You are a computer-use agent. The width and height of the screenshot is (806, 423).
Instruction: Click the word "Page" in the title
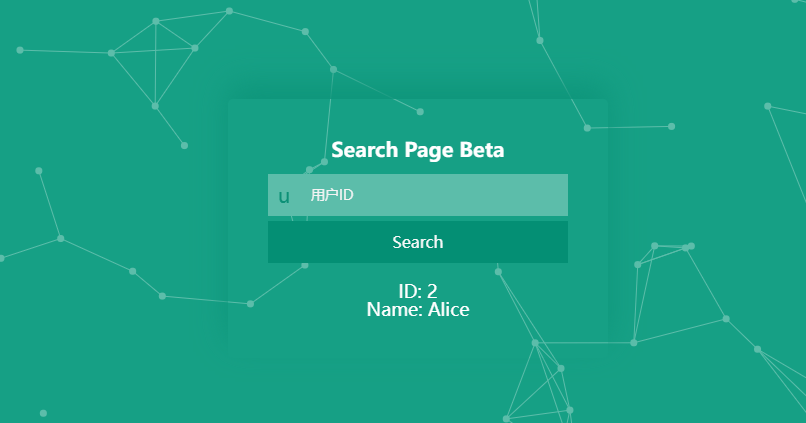[429, 150]
